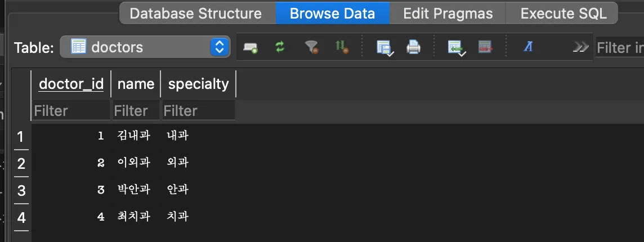The width and height of the screenshot is (644, 242).
Task: Open the Execute SQL tab
Action: (x=563, y=14)
